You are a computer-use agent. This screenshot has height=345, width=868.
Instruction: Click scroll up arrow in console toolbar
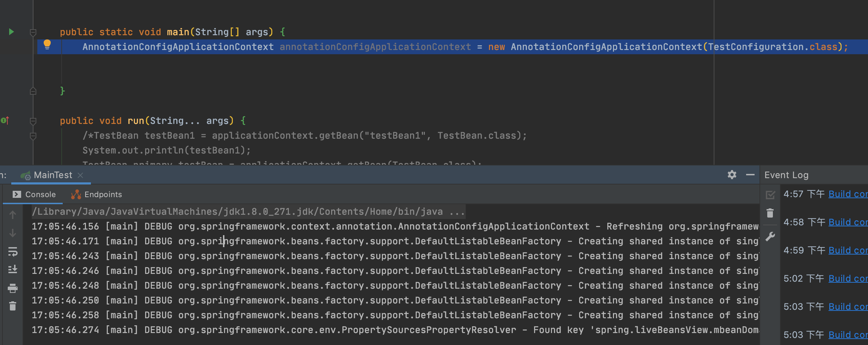(x=13, y=215)
